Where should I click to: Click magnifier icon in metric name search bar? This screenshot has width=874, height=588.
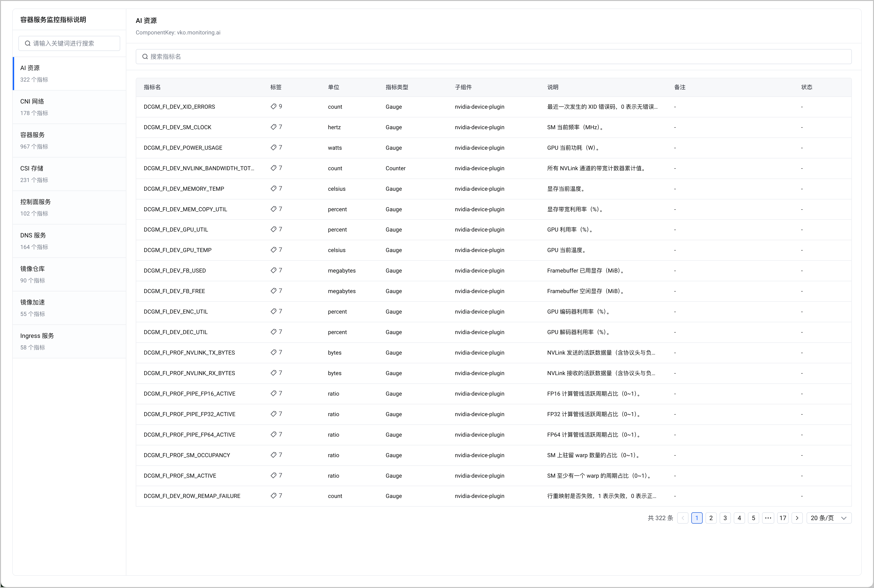[x=145, y=57]
